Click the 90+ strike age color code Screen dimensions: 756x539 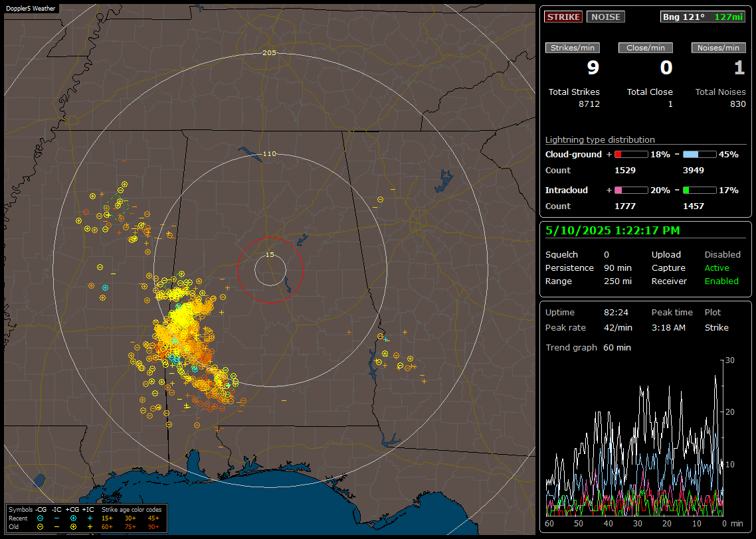point(153,527)
